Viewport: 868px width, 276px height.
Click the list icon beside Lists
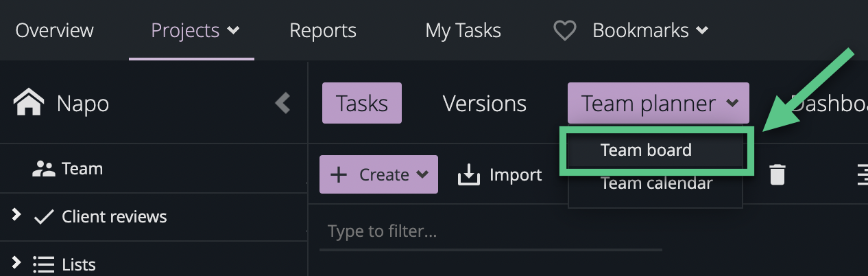[x=44, y=264]
